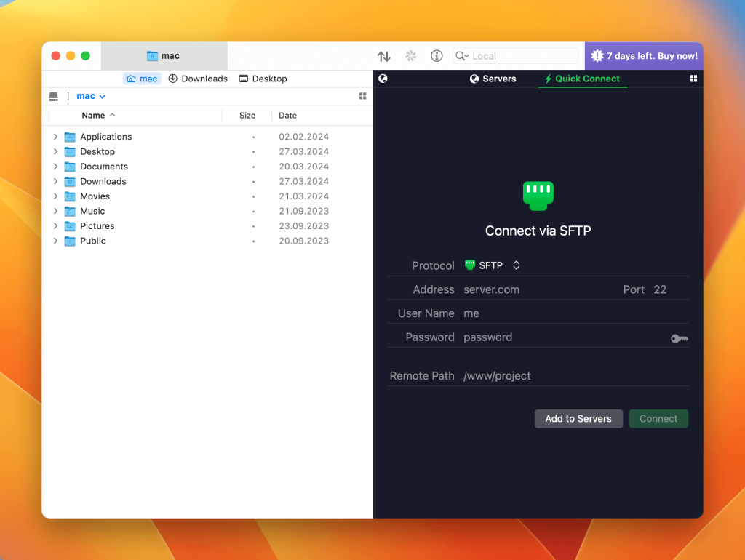The image size is (745, 560).
Task: Click the activity spinner icon in toolbar
Action: [410, 56]
